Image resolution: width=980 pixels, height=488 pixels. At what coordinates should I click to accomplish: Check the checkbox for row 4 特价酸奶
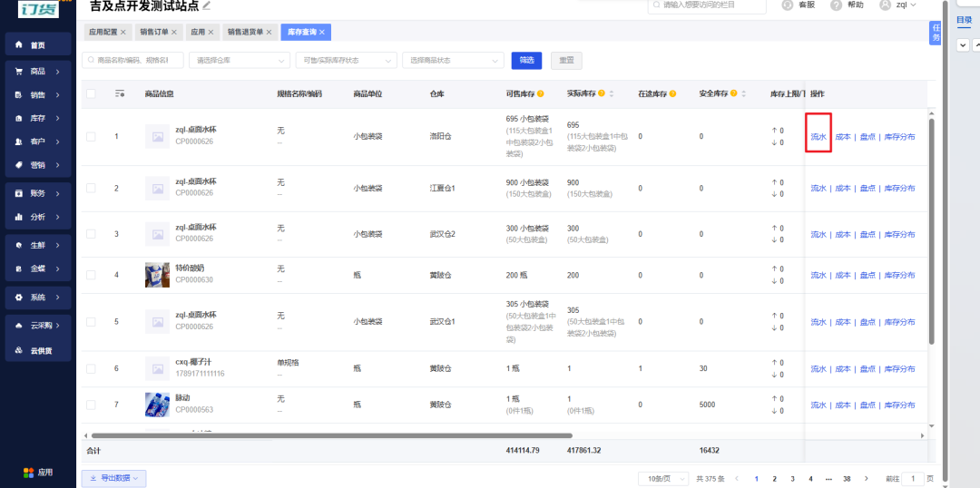(92, 275)
